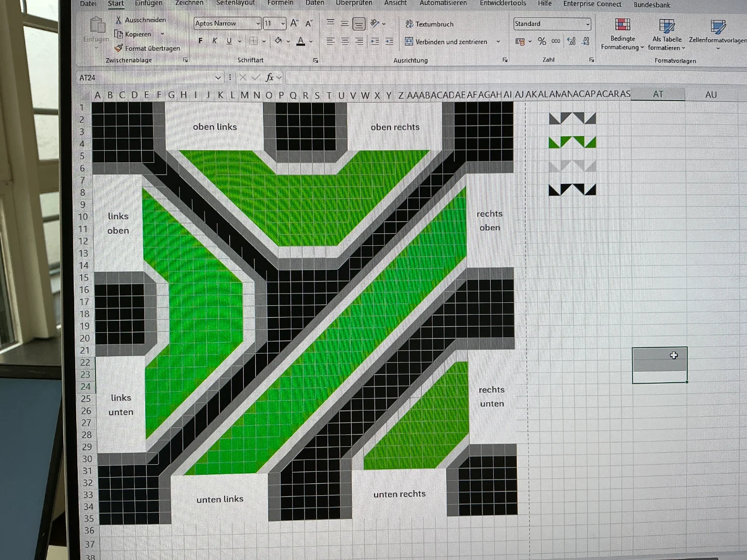Decrease font size with smaller A icon
This screenshot has width=747, height=560.
pyautogui.click(x=309, y=23)
